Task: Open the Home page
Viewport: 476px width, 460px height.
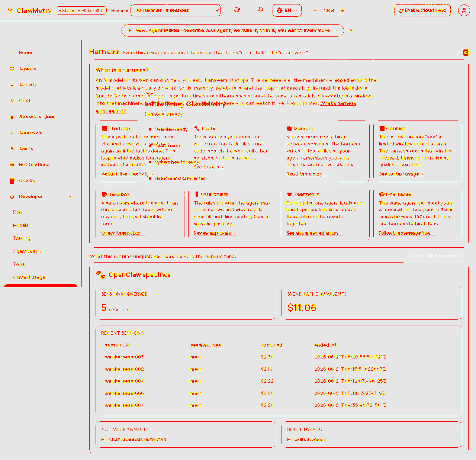Action: coord(25,53)
